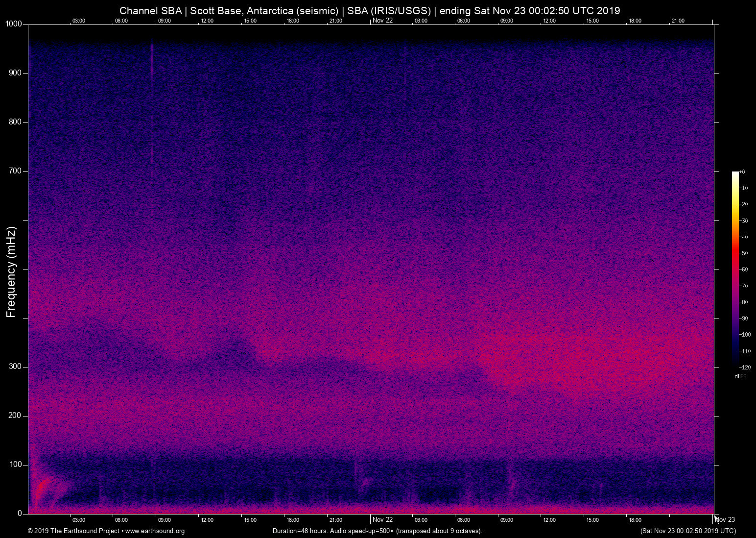Click the '-80' color scale label

click(743, 302)
